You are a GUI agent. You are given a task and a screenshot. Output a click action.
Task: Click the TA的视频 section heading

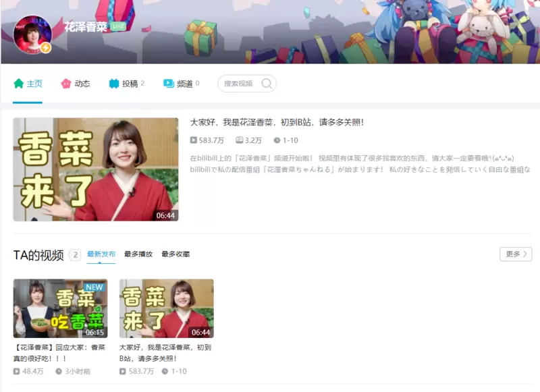coord(38,255)
